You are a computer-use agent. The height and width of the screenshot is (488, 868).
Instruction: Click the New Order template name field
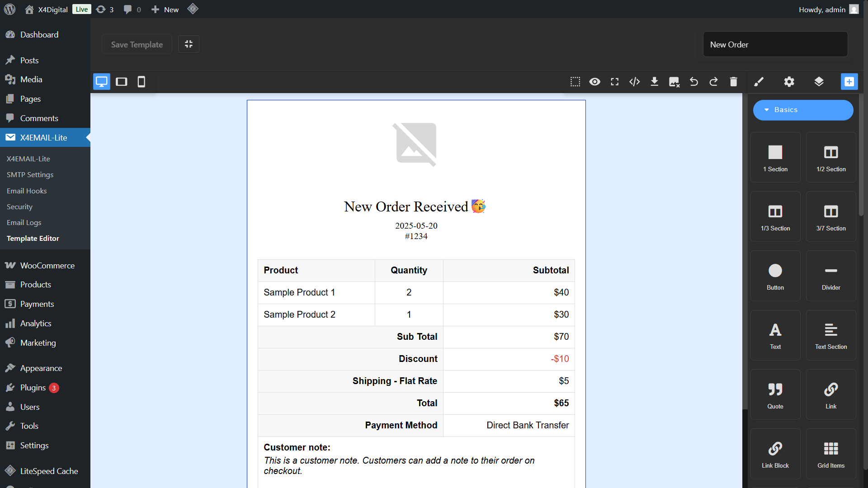pos(775,44)
